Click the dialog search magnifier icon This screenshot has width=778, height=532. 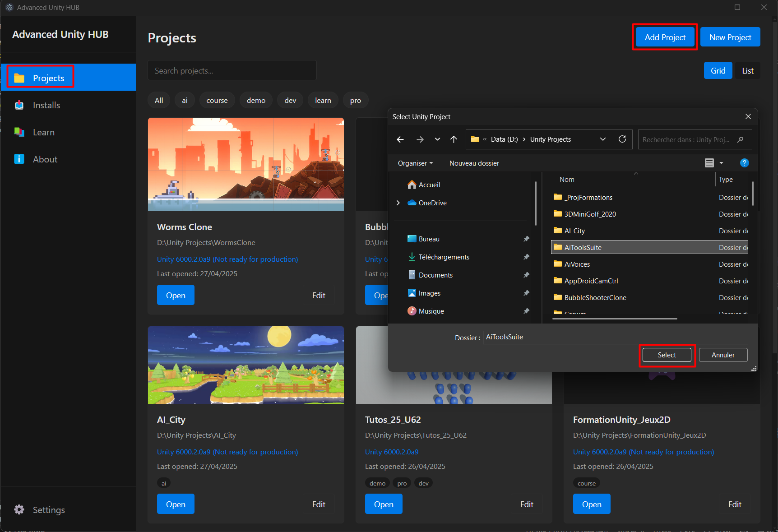coord(740,139)
